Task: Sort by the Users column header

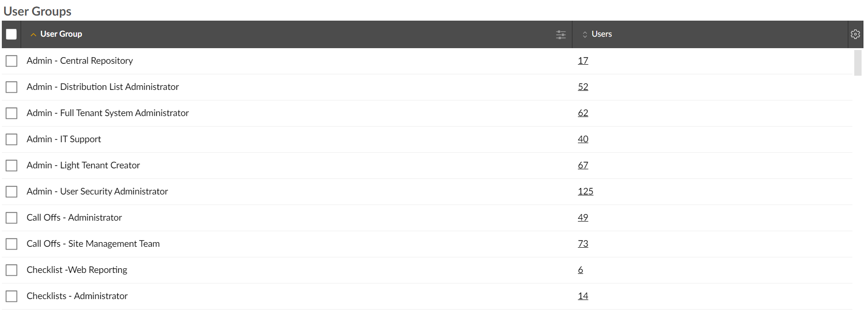Action: pos(602,34)
